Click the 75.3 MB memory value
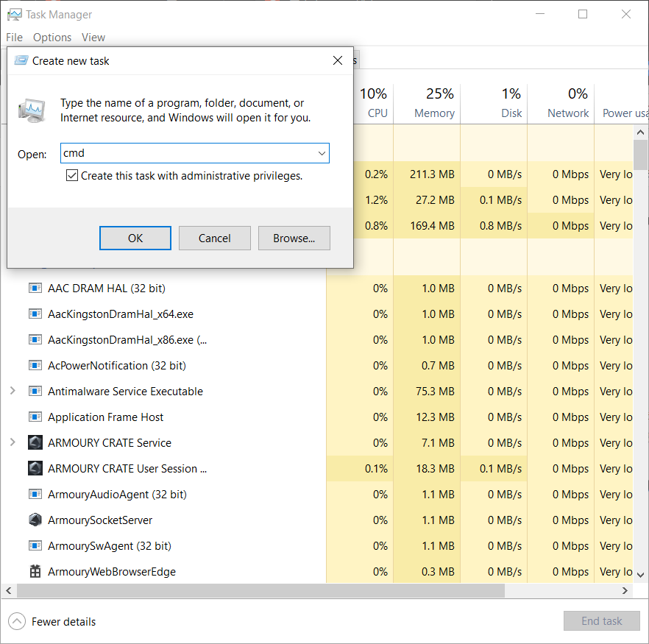Image resolution: width=649 pixels, height=644 pixels. pyautogui.click(x=435, y=391)
